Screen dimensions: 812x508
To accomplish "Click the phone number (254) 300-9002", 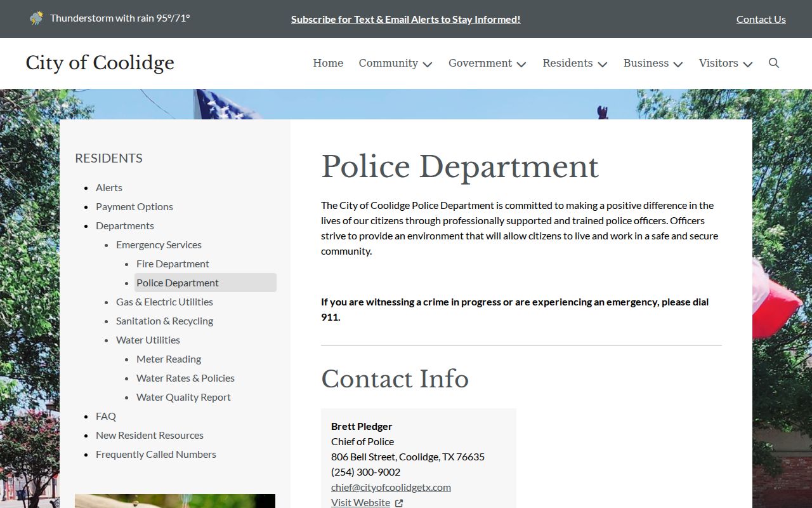I will point(365,472).
